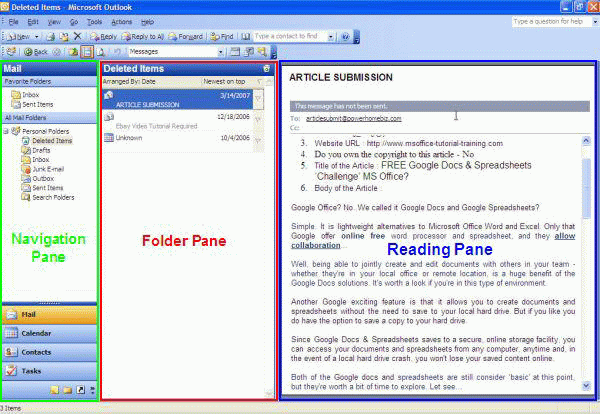Click the Find button in toolbar

click(222, 37)
